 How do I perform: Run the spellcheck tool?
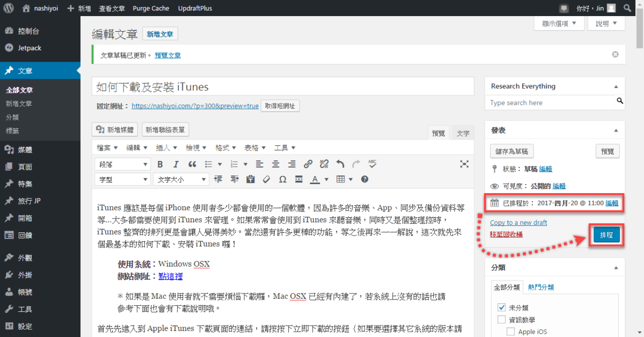pyautogui.click(x=372, y=164)
